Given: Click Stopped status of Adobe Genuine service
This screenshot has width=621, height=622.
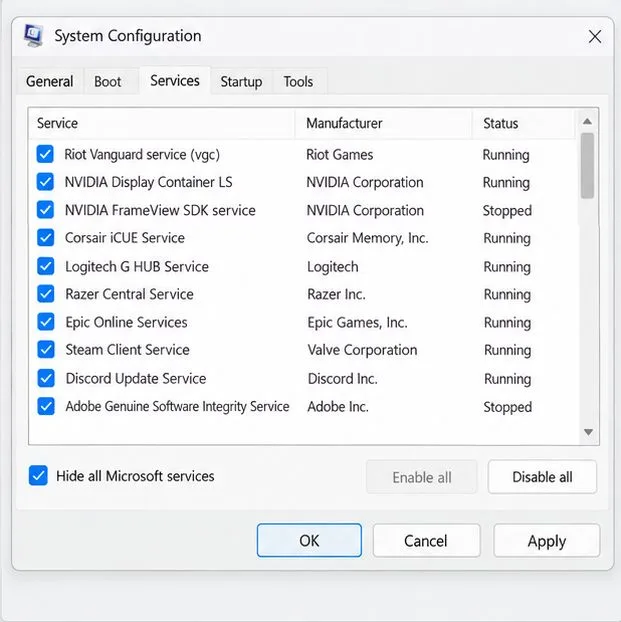Looking at the screenshot, I should point(508,407).
